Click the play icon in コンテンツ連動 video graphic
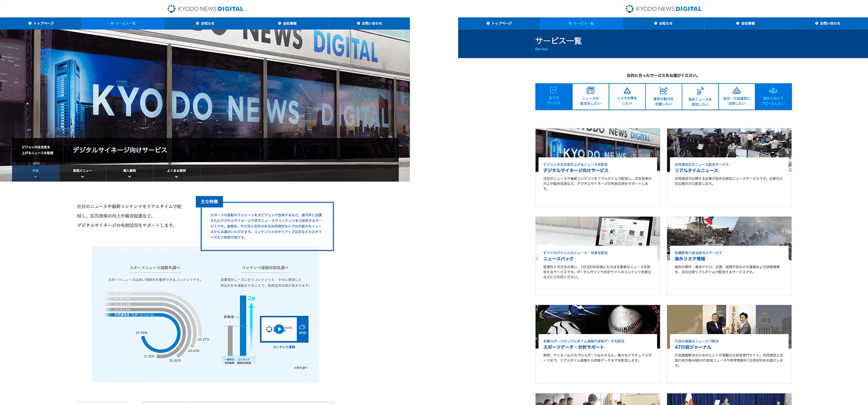Image resolution: width=868 pixels, height=405 pixels. pyautogui.click(x=279, y=329)
